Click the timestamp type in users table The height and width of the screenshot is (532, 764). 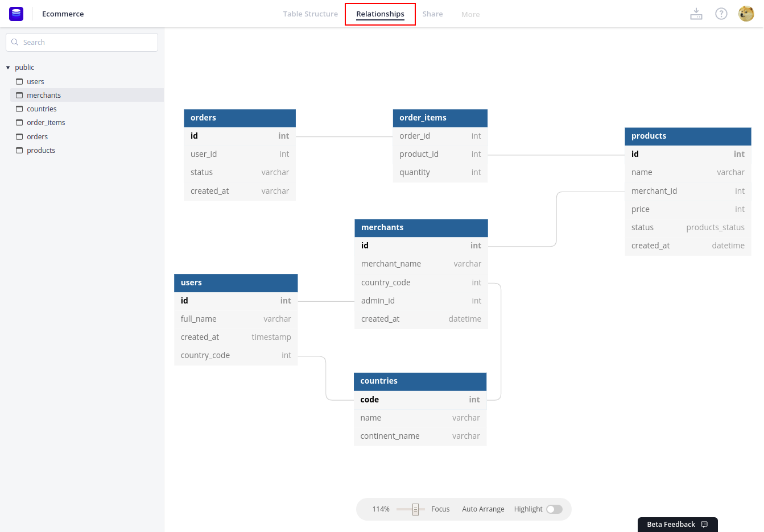click(x=271, y=337)
